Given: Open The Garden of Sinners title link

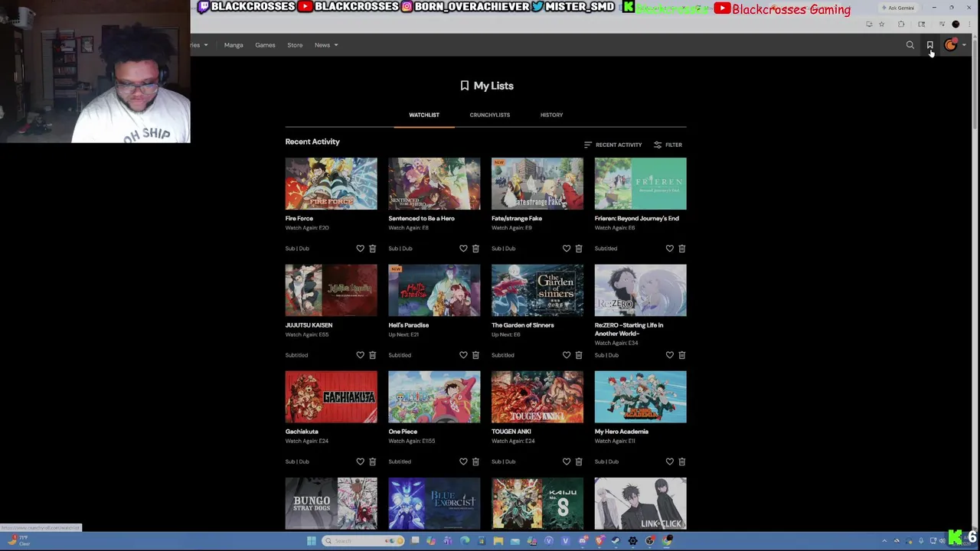Looking at the screenshot, I should point(523,325).
